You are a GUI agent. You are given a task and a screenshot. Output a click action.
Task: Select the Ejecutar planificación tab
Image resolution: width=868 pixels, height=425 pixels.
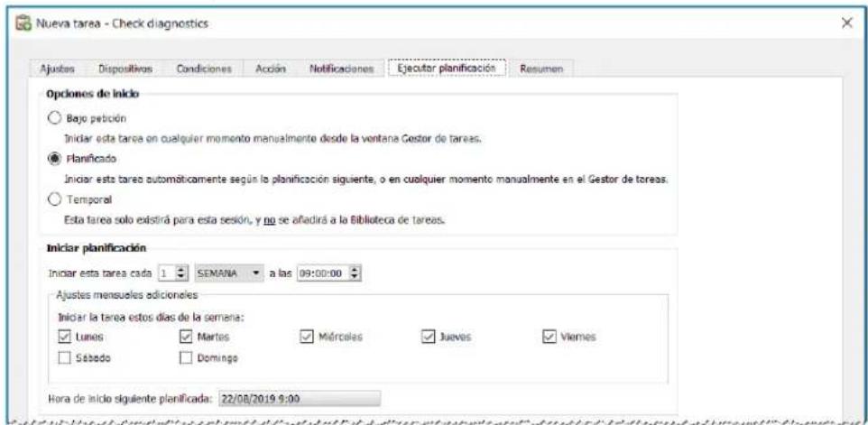[446, 68]
